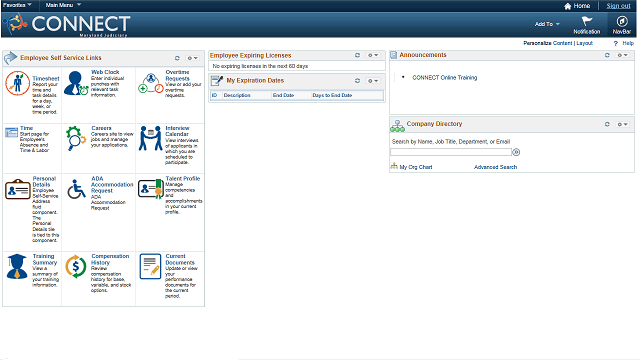Open the Talent Profile icon
This screenshot has height=360, width=640.
point(151,189)
